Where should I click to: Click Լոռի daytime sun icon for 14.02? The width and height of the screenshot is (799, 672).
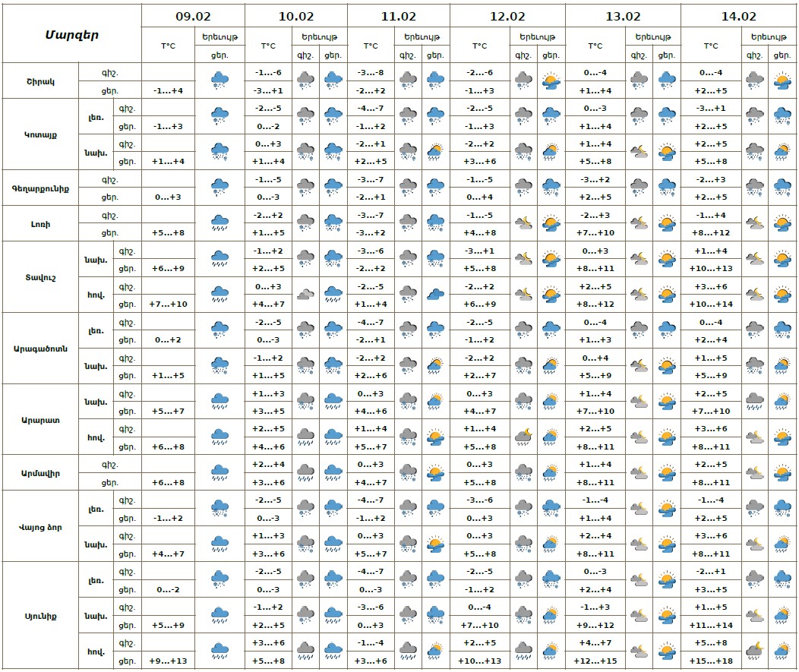(782, 223)
